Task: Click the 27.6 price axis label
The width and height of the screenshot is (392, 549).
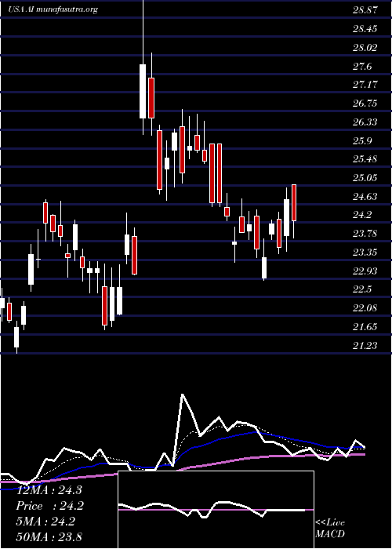Action: 362,66
